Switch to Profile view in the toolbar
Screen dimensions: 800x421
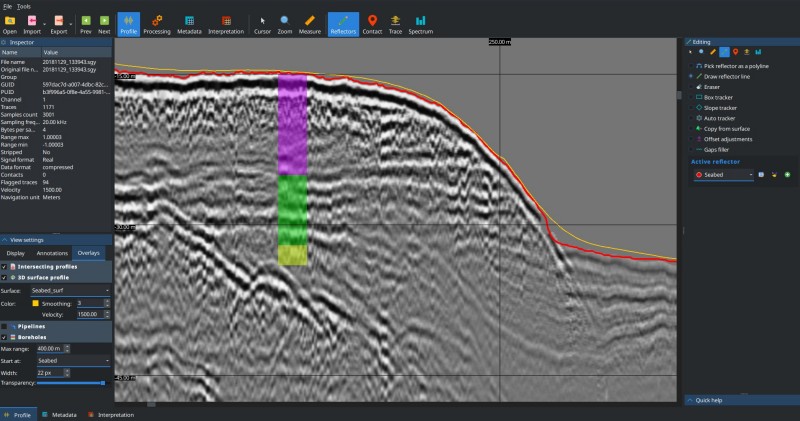tap(129, 24)
